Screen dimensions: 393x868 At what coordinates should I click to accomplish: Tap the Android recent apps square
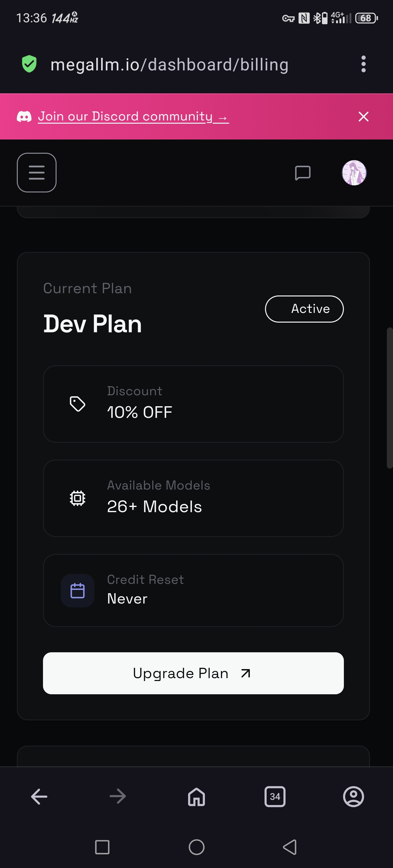click(x=102, y=847)
